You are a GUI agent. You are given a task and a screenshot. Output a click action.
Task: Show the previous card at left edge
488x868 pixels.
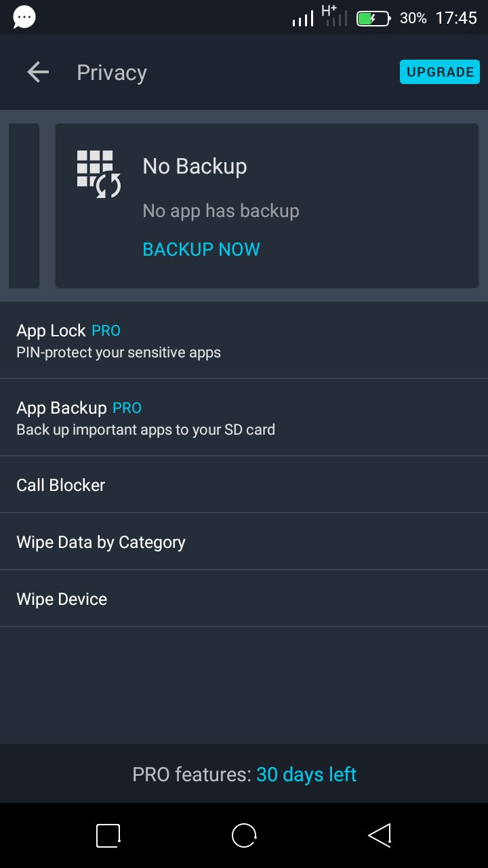click(x=24, y=205)
